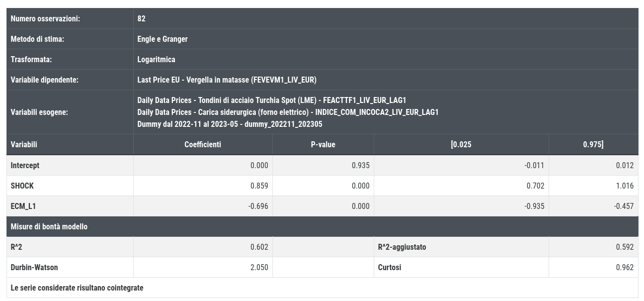Select the ECM_L1 coefficient value -0.696
Image resolution: width=644 pixels, height=301 pixels.
pos(258,206)
